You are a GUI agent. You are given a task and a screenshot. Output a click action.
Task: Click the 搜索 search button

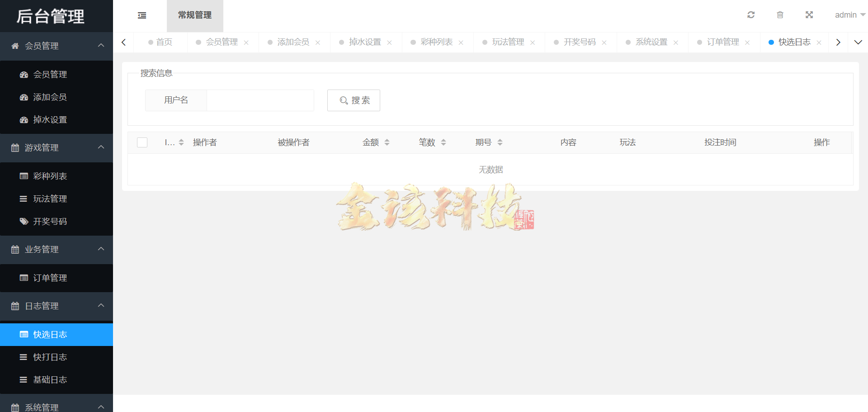pyautogui.click(x=354, y=100)
